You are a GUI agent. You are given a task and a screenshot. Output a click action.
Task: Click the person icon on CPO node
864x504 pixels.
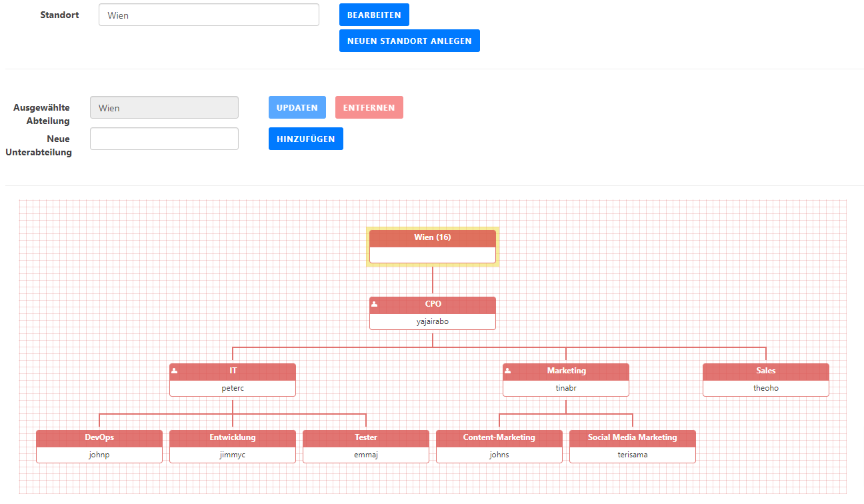click(375, 304)
